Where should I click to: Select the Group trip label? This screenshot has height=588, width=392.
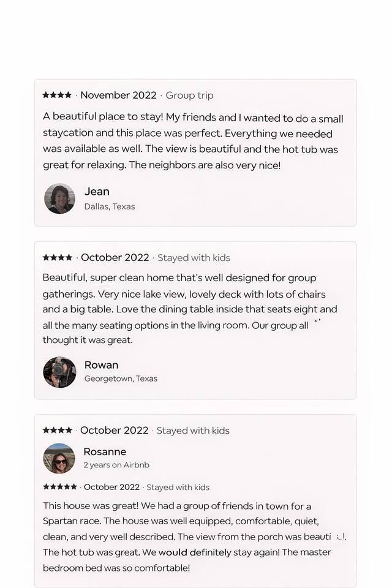pyautogui.click(x=189, y=96)
